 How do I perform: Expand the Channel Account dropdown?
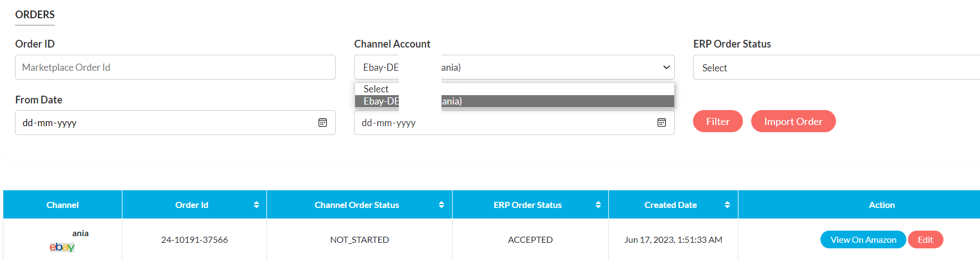pos(666,67)
